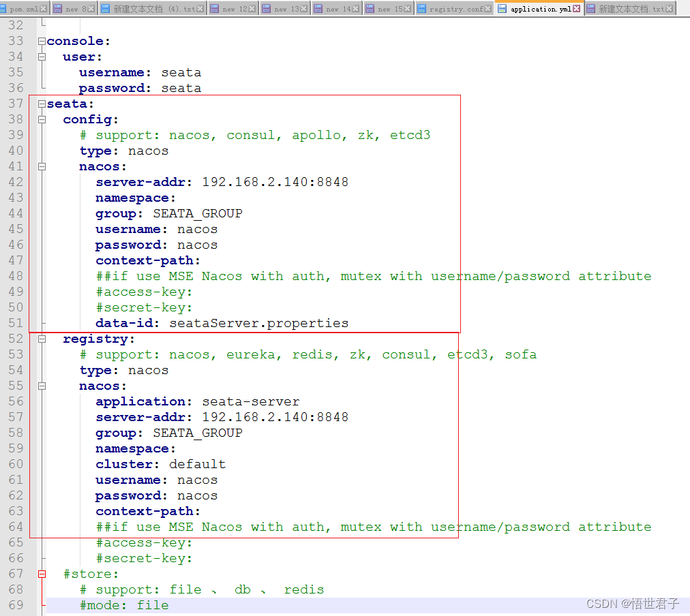Close the new 15 tab

click(408, 9)
